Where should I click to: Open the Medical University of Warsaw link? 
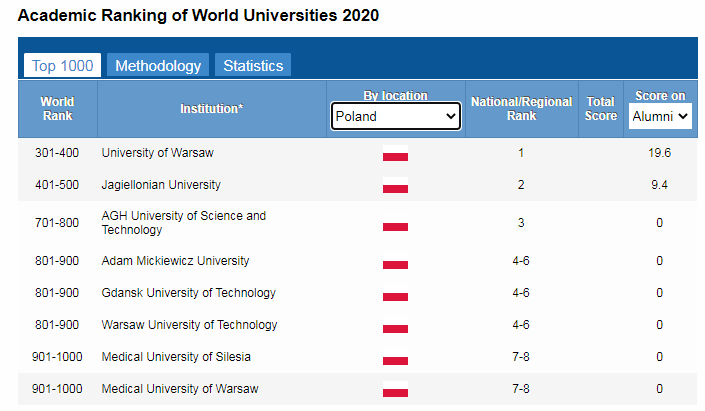(x=180, y=389)
